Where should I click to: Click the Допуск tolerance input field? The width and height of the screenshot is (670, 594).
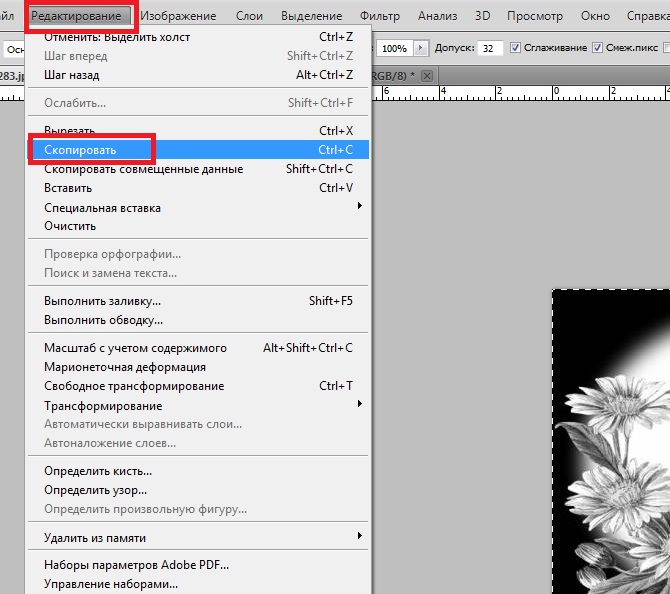coord(490,48)
